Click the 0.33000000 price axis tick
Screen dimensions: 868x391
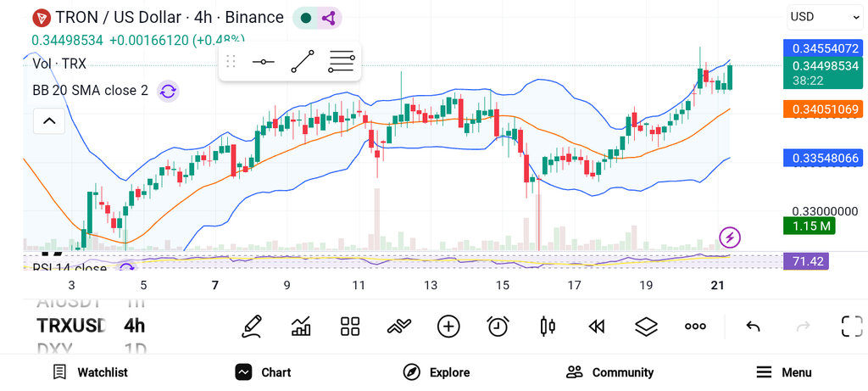pyautogui.click(x=825, y=211)
